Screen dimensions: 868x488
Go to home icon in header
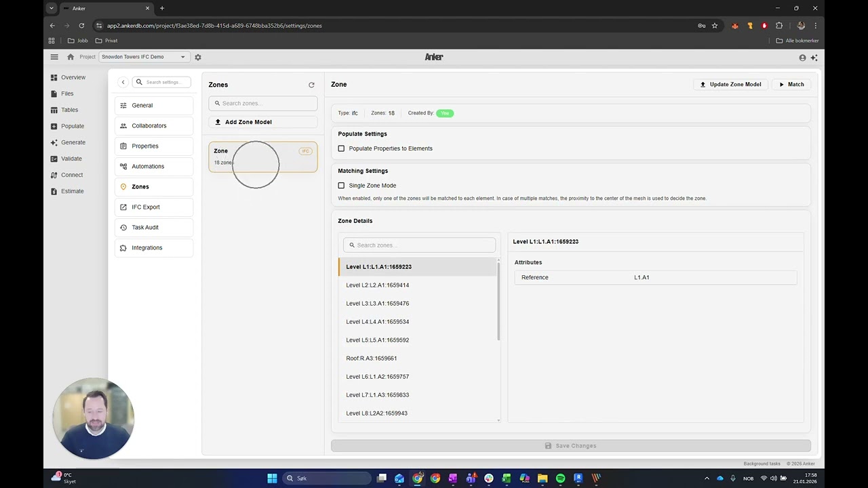click(71, 57)
